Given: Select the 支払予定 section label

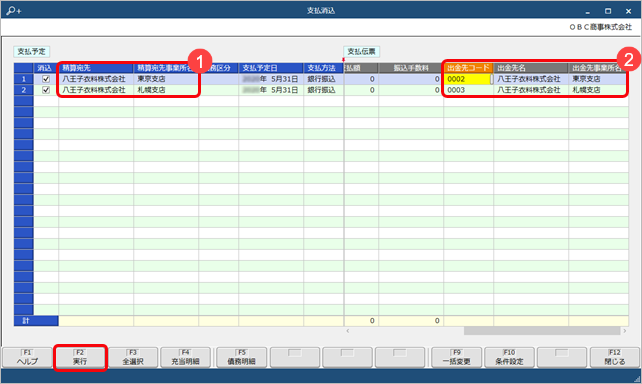Looking at the screenshot, I should pyautogui.click(x=32, y=52).
